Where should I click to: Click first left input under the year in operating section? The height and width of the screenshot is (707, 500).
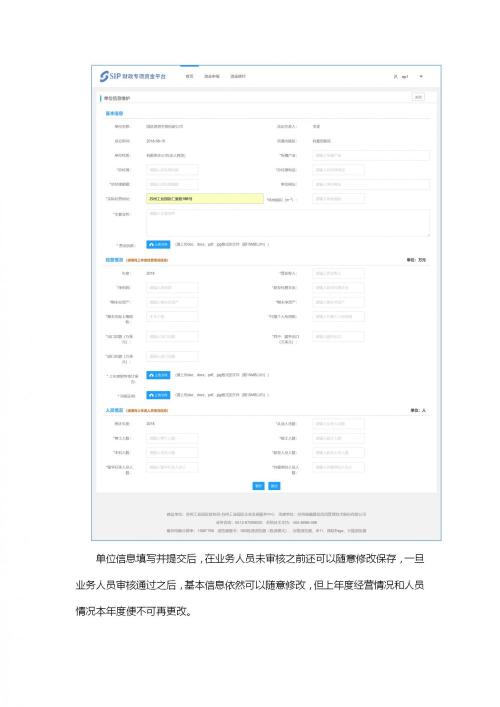tap(172, 288)
